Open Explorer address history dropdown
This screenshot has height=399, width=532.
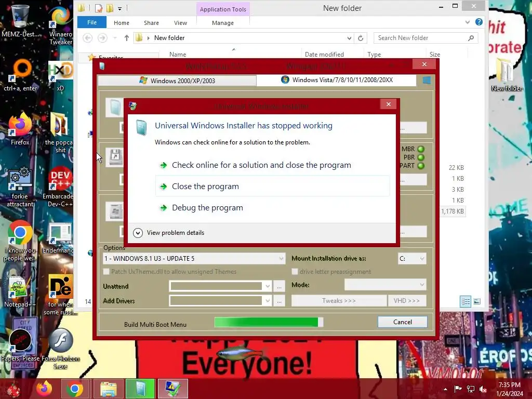tap(349, 38)
